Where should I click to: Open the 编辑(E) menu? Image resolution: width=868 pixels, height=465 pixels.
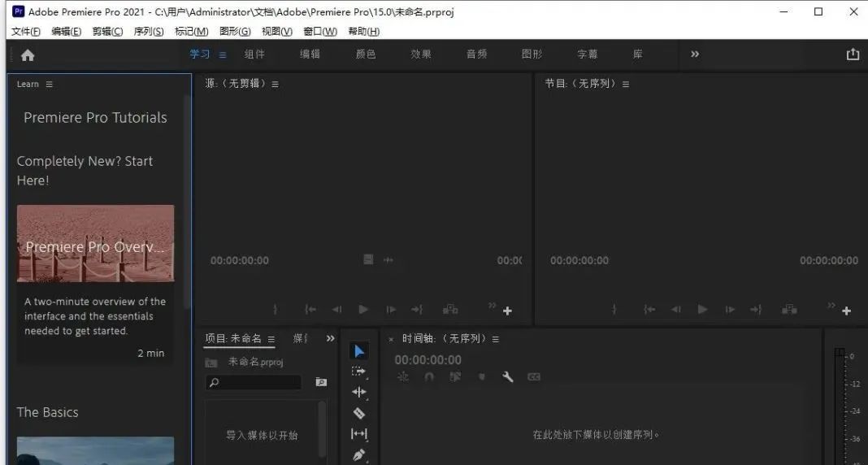click(x=67, y=32)
